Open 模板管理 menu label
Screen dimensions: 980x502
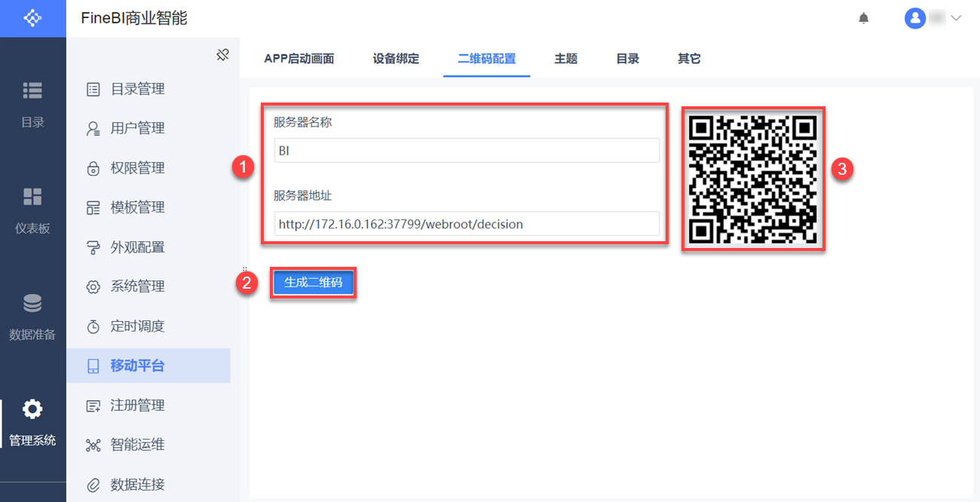point(138,207)
